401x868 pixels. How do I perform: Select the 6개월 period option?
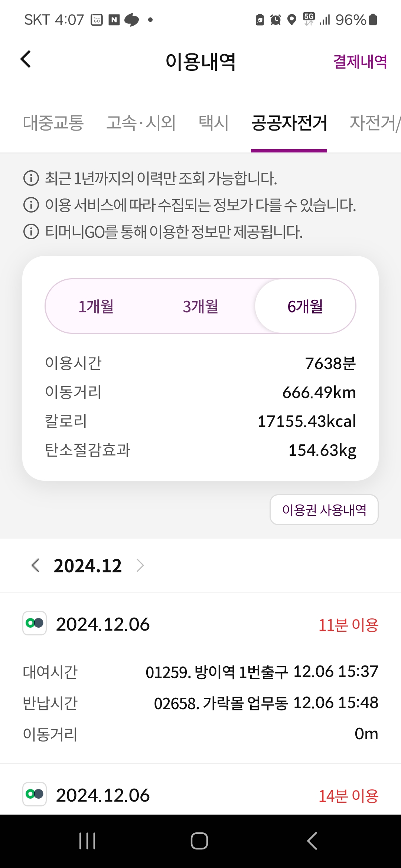(305, 306)
